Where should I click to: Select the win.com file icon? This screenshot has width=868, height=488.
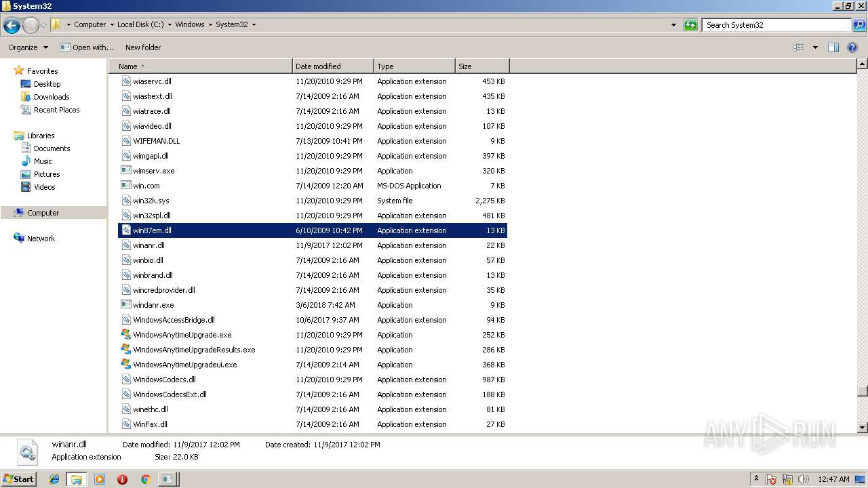coord(126,186)
